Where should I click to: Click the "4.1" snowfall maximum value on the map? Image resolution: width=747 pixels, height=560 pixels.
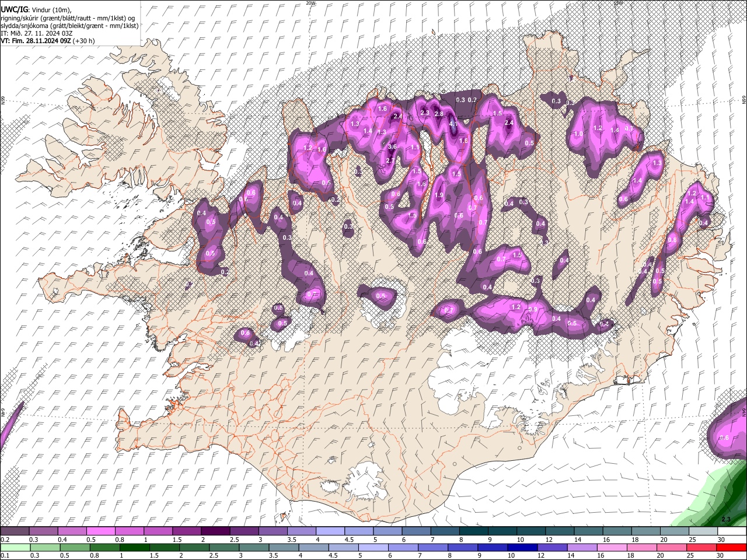pos(453,124)
